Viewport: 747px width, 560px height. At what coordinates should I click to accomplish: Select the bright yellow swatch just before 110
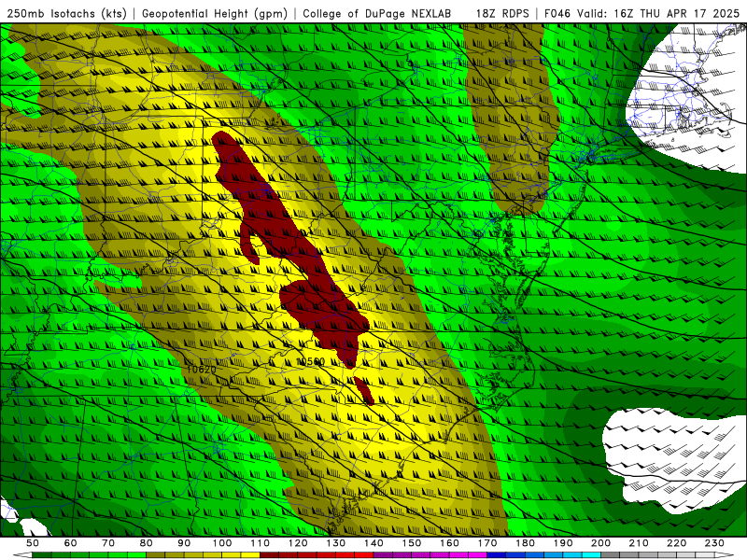coord(250,555)
